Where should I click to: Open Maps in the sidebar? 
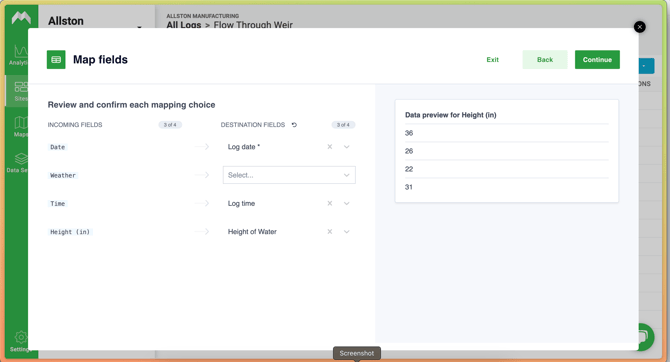pyautogui.click(x=19, y=127)
